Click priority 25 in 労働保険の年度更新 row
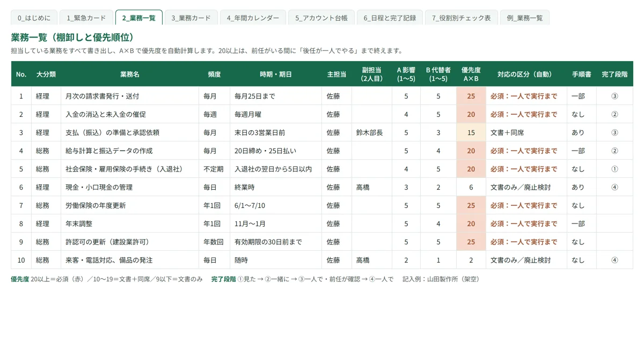Screen dimensions: 644x343 point(471,205)
